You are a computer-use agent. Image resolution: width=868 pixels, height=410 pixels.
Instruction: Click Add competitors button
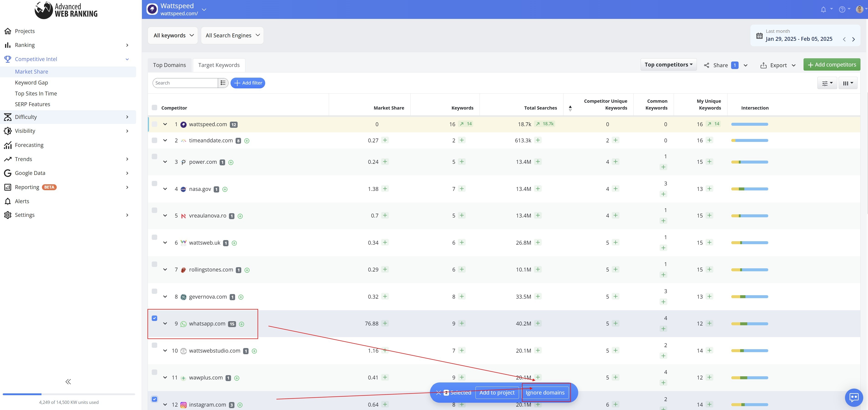[832, 65]
